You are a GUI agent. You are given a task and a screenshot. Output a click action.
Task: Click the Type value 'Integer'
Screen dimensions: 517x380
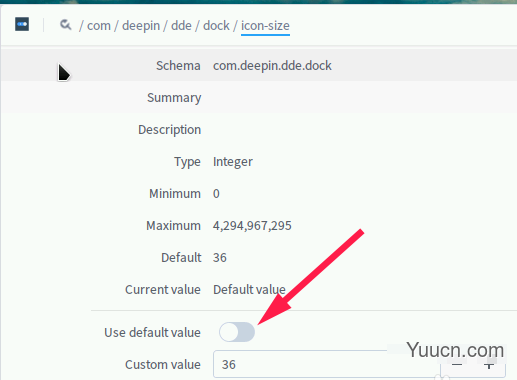pyautogui.click(x=233, y=162)
